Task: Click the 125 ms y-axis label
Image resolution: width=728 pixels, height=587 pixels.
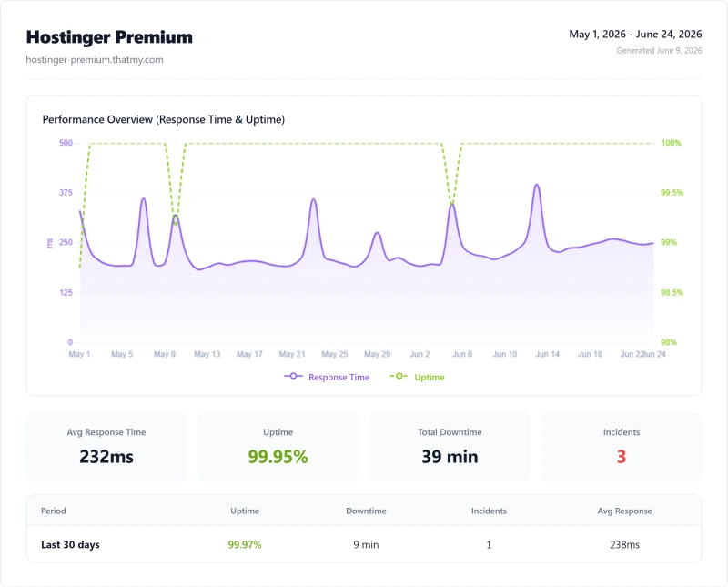Action: [x=66, y=292]
